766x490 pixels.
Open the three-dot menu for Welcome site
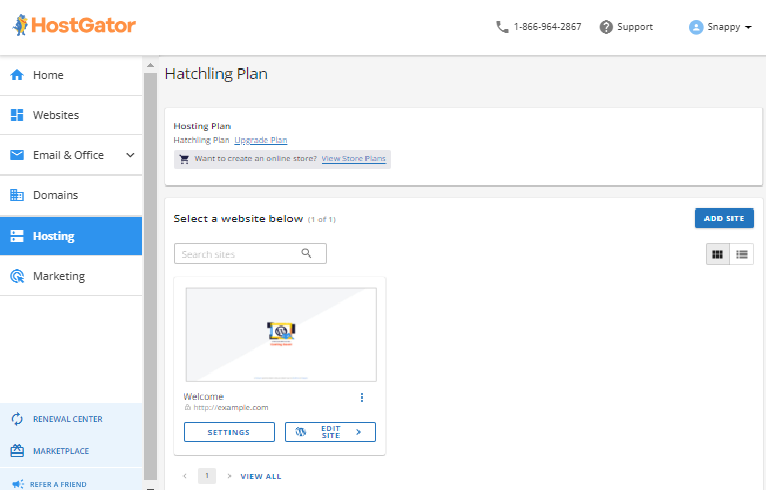(362, 398)
